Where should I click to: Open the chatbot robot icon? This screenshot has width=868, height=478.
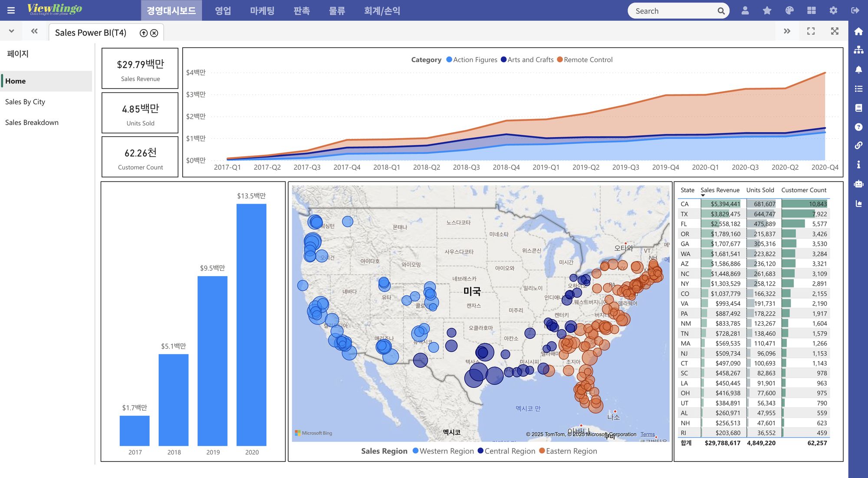point(858,184)
